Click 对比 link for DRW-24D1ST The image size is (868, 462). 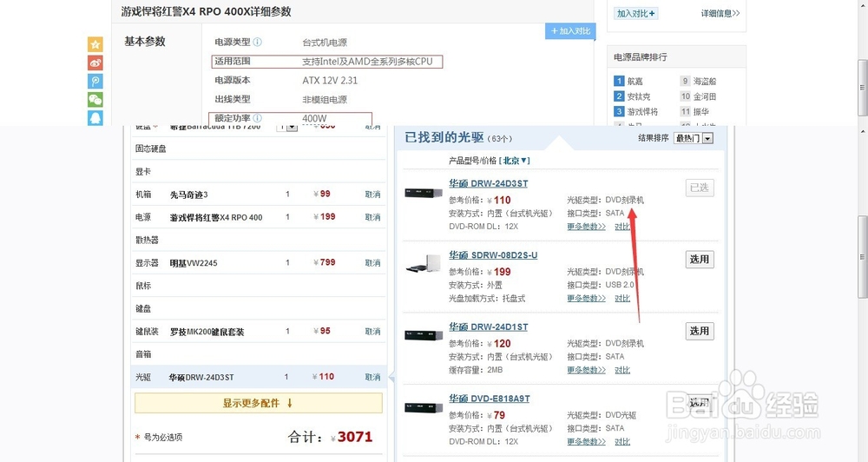pyautogui.click(x=622, y=370)
